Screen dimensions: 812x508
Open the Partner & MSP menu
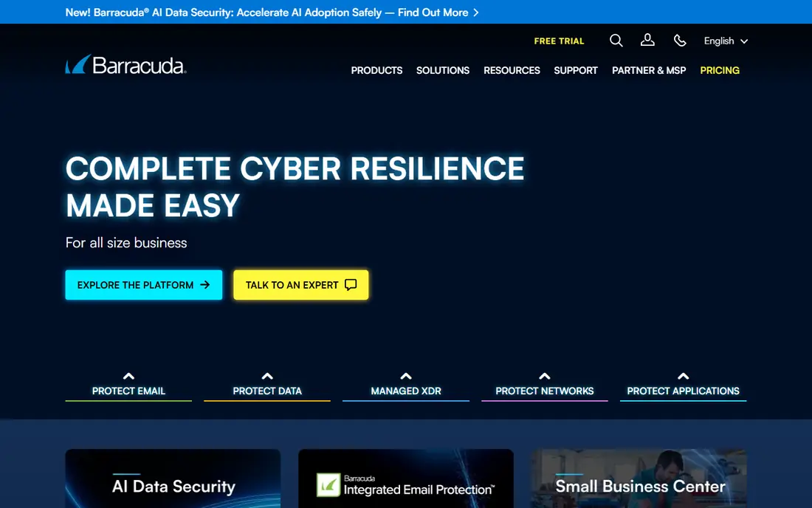pyautogui.click(x=649, y=70)
